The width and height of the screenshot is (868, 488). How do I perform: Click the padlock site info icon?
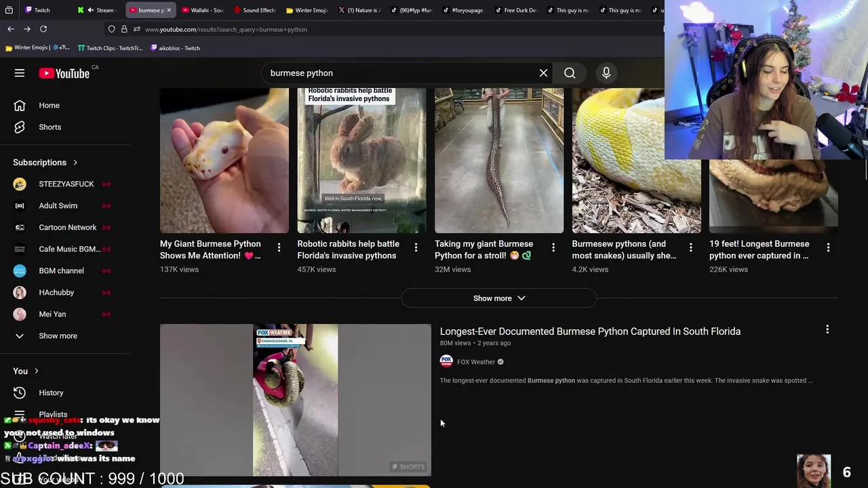point(124,29)
